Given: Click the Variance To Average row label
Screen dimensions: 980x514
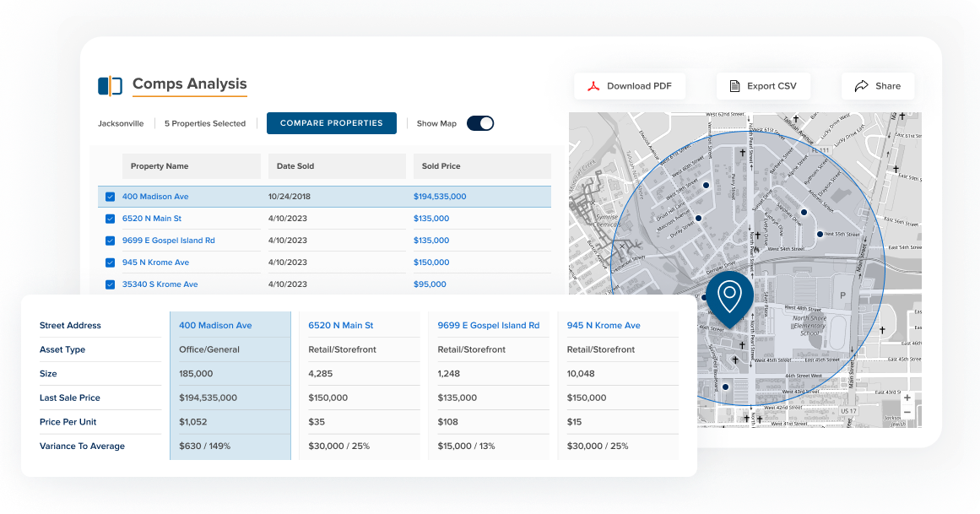Looking at the screenshot, I should click(x=82, y=446).
